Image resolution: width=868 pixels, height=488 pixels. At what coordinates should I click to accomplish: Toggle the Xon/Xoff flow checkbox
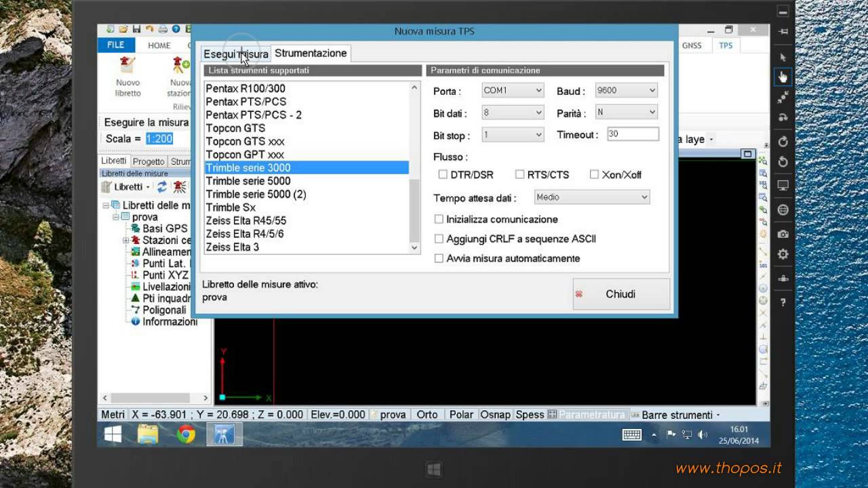(594, 174)
